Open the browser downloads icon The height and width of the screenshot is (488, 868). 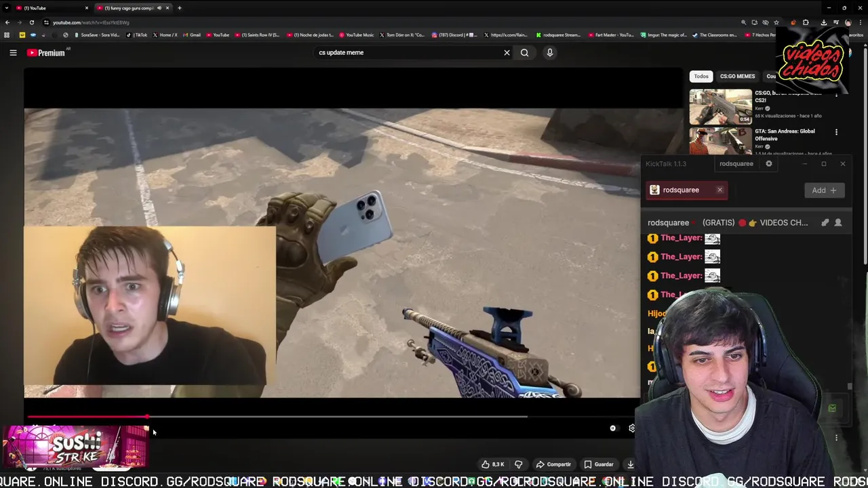coord(823,22)
